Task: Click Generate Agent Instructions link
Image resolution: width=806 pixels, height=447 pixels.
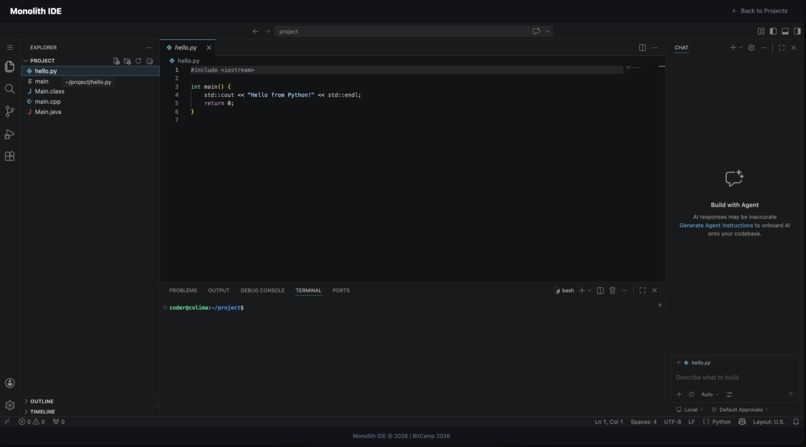Action: click(716, 225)
